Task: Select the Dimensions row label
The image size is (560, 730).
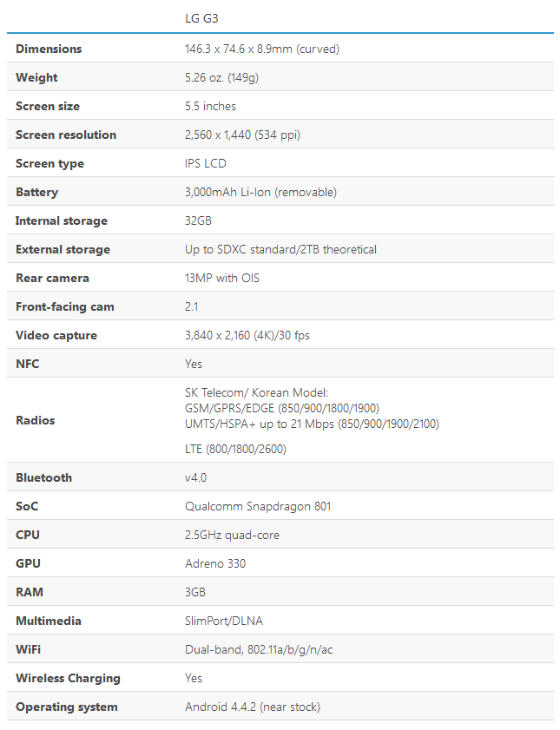Action: [x=49, y=49]
